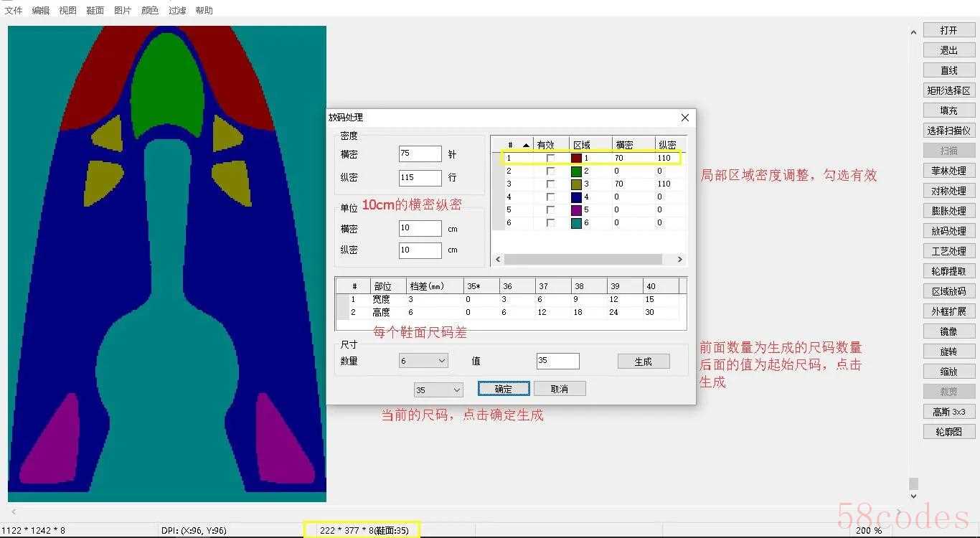Tick the 有效 checkbox for region 3

tap(550, 184)
